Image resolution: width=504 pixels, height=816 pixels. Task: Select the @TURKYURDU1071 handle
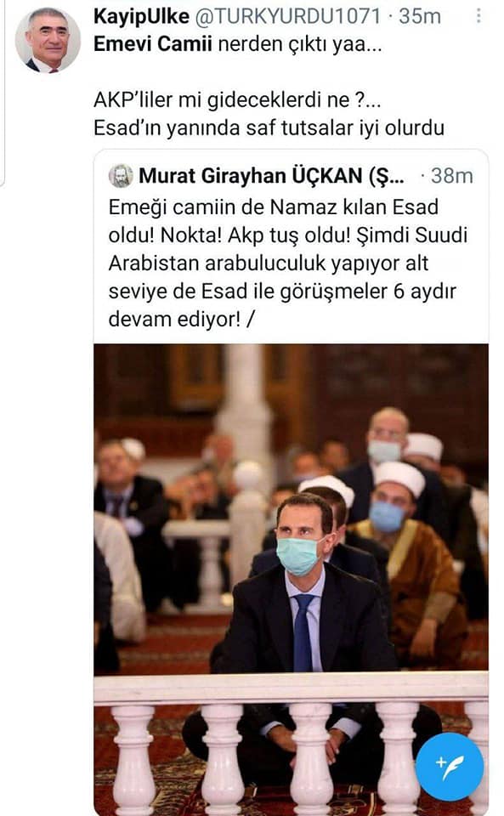click(287, 16)
